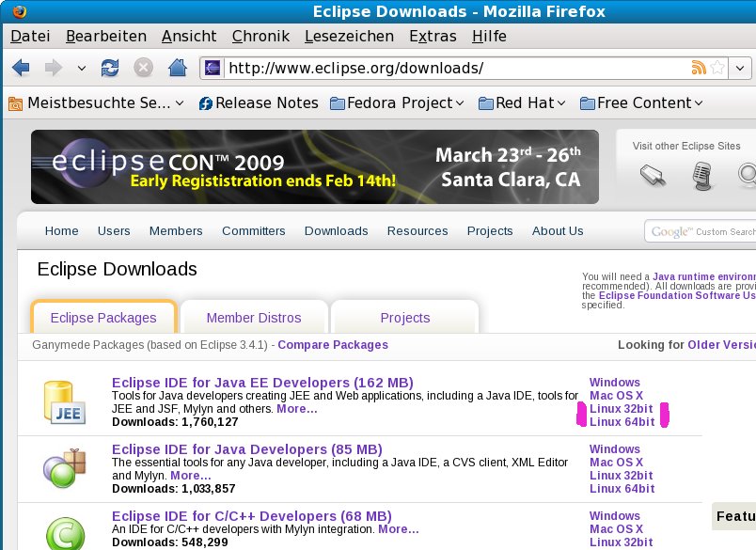Open the Compare Packages link
This screenshot has width=756, height=550.
(333, 345)
